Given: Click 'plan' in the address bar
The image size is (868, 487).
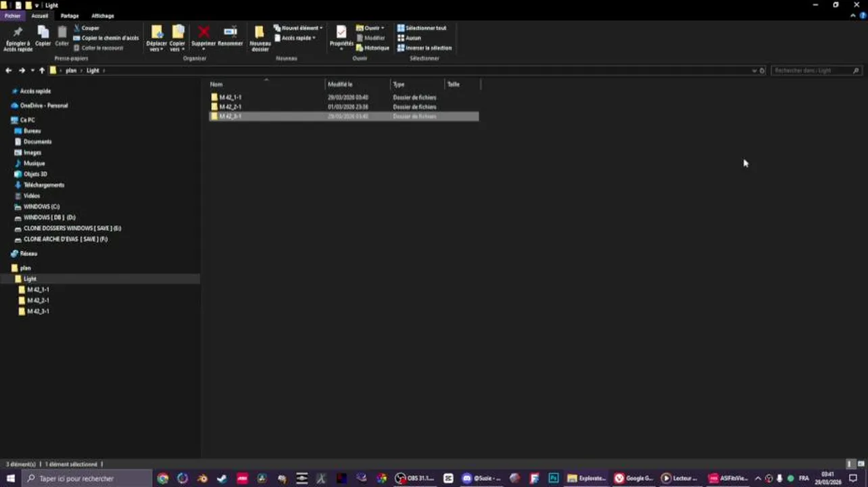Looking at the screenshot, I should 71,70.
